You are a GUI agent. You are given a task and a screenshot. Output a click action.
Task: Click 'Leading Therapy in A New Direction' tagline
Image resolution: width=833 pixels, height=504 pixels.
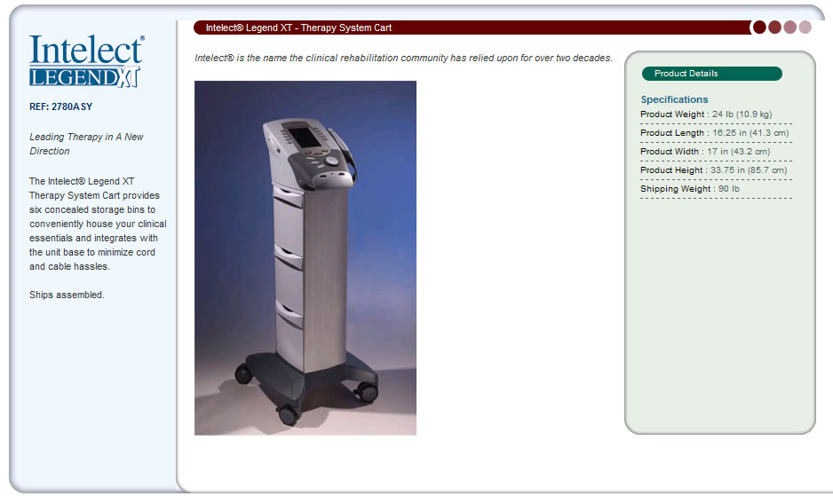87,144
